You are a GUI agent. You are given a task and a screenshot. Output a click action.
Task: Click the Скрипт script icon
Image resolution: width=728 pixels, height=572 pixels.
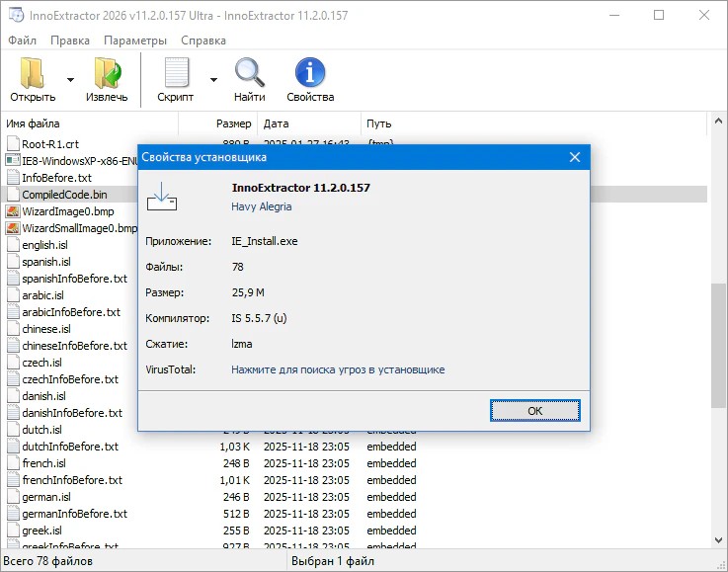coord(175,73)
